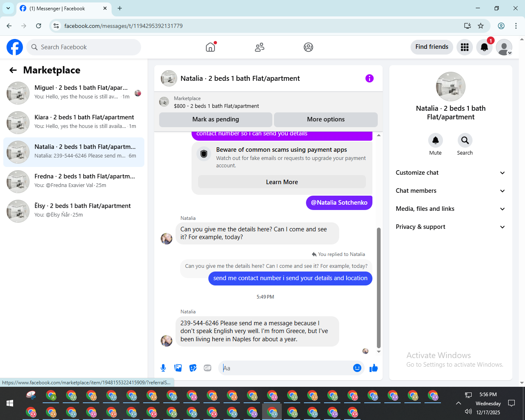Go to the Home feed icon
This screenshot has width=525, height=420.
pyautogui.click(x=210, y=47)
